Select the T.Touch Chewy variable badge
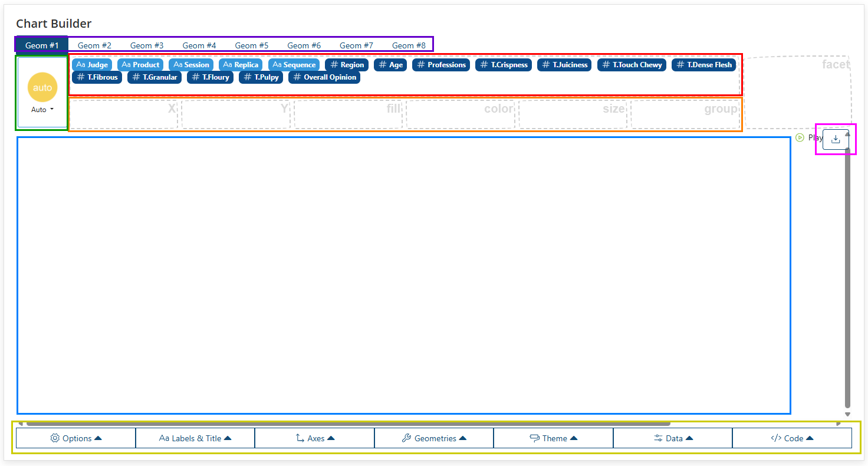 632,65
